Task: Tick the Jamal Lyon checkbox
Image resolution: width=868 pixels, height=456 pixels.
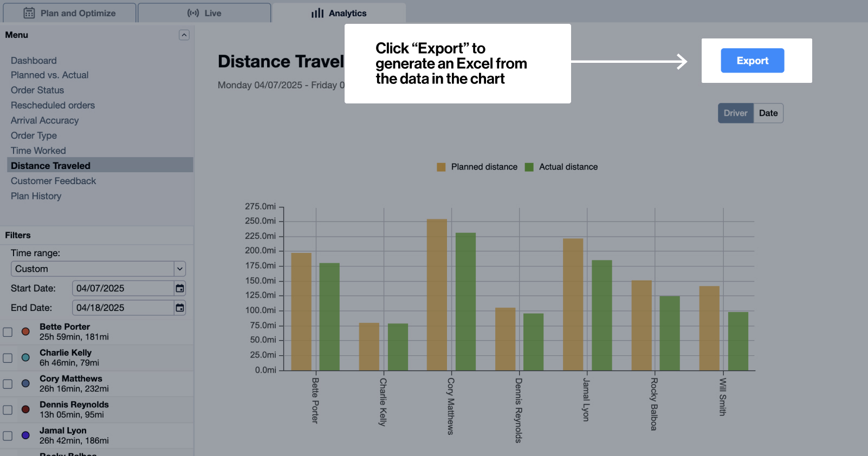Action: 8,436
